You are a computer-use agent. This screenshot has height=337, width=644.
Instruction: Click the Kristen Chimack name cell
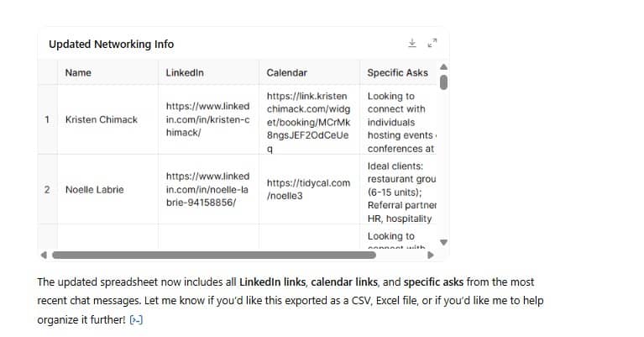[x=108, y=119]
